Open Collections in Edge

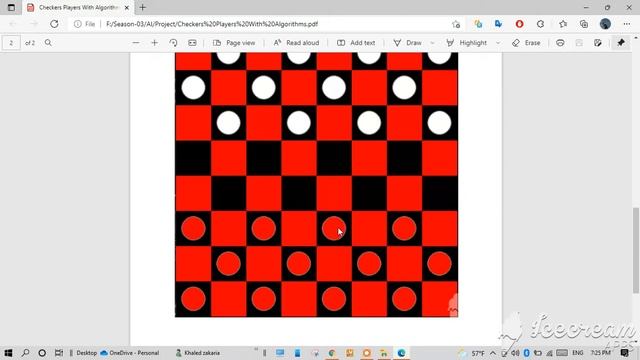[x=584, y=24]
